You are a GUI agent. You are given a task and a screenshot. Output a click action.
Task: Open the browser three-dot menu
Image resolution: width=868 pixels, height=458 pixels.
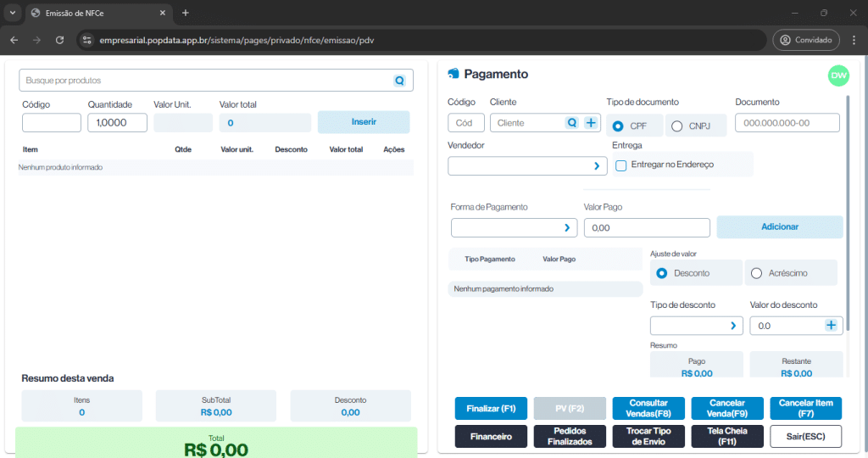854,40
